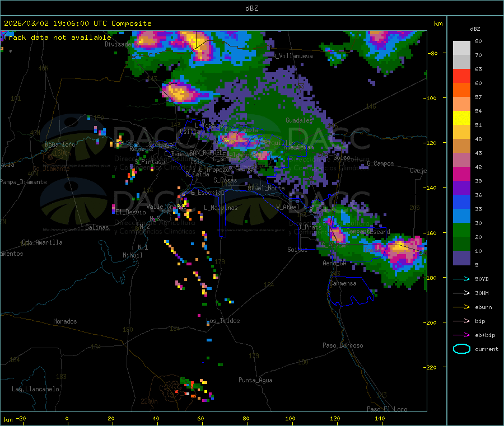504x426 pixels.
Task: Click the white 30HM arrow legend icon
Action: (x=461, y=293)
